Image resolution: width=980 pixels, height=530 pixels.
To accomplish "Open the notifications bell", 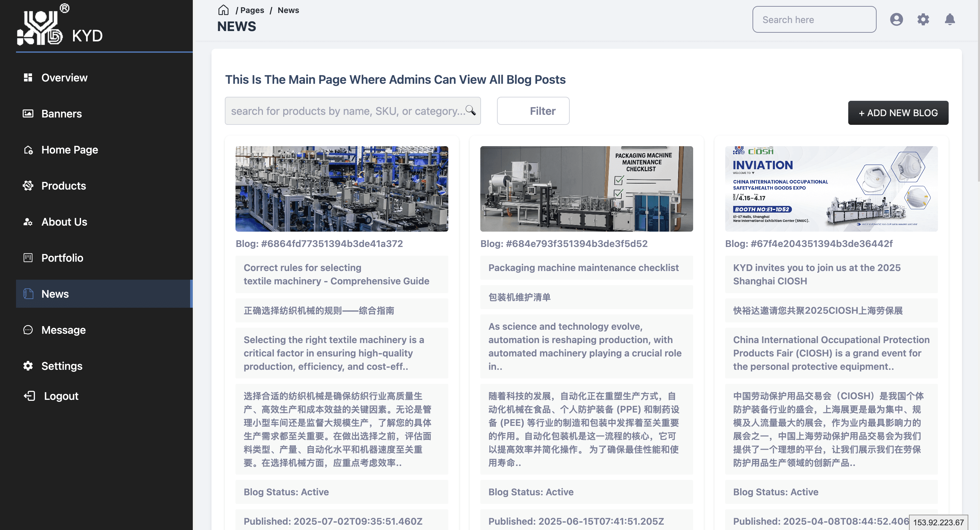I will [x=950, y=19].
